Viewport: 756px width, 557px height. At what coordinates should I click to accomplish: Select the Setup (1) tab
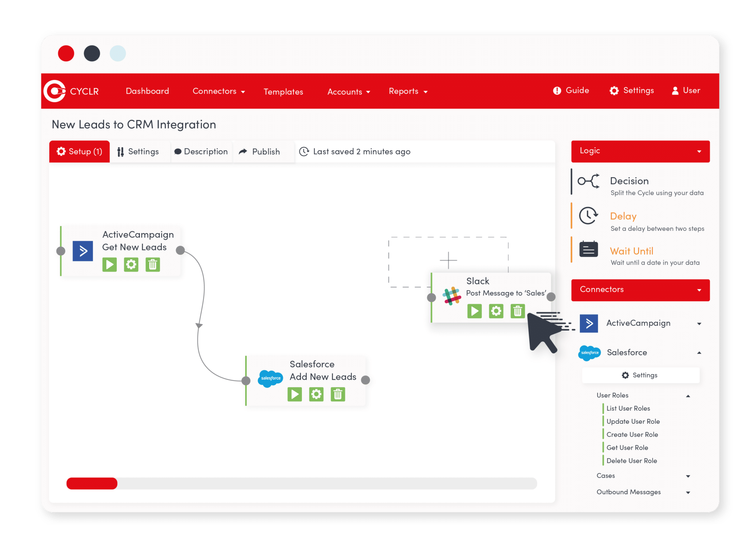[x=79, y=152]
